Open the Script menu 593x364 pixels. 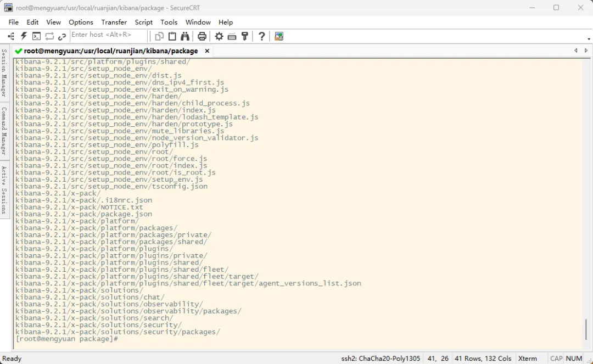[x=144, y=23]
